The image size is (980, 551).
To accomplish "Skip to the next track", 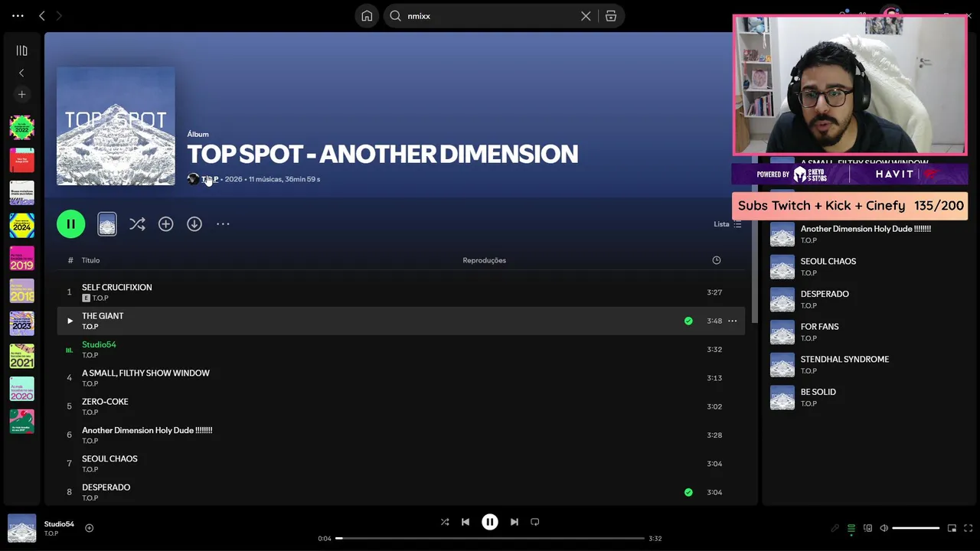I will tap(514, 522).
